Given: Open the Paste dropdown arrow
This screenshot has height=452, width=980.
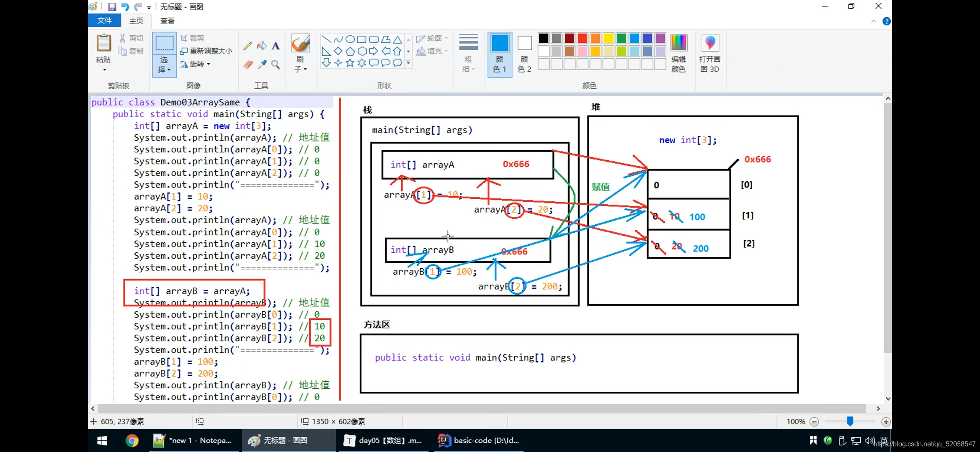Looking at the screenshot, I should point(104,70).
